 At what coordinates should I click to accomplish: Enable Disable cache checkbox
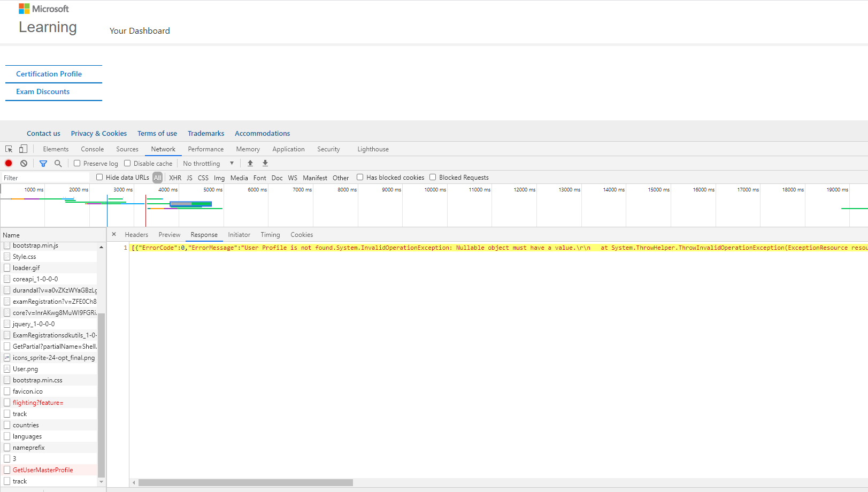point(127,163)
